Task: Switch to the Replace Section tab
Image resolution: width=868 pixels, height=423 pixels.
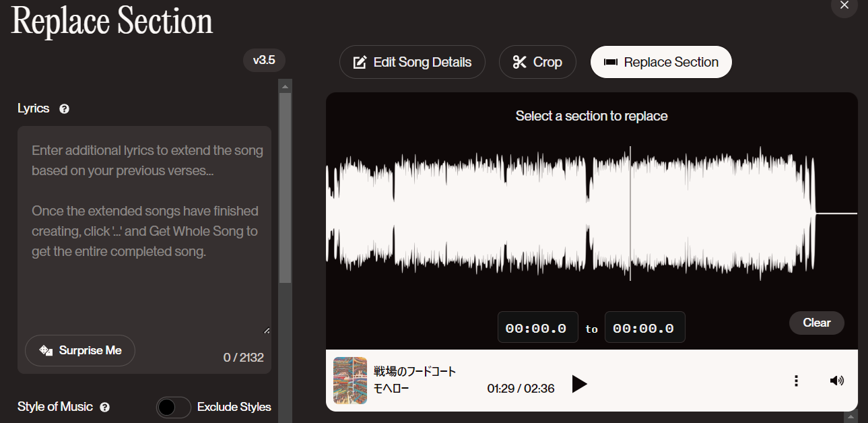Action: [x=661, y=61]
